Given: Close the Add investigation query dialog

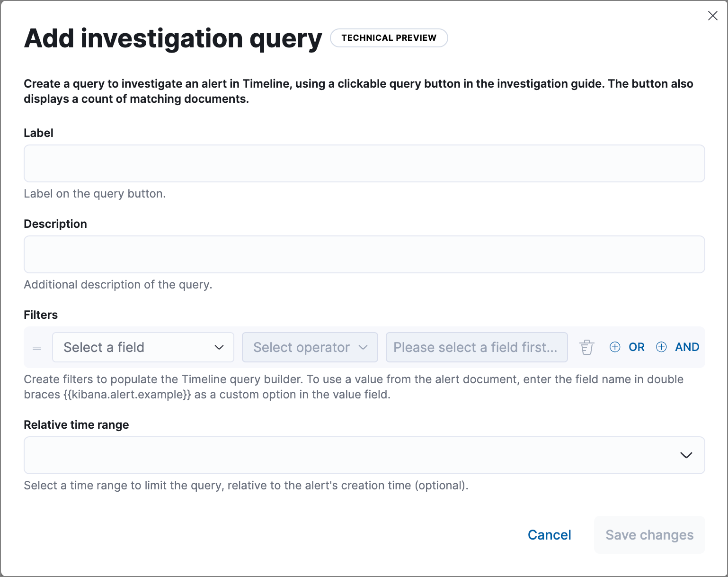Looking at the screenshot, I should pyautogui.click(x=713, y=16).
